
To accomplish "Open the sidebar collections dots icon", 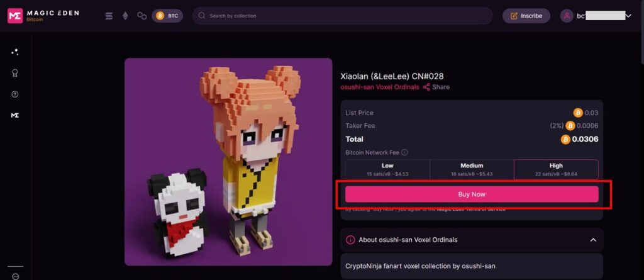I will [15, 52].
